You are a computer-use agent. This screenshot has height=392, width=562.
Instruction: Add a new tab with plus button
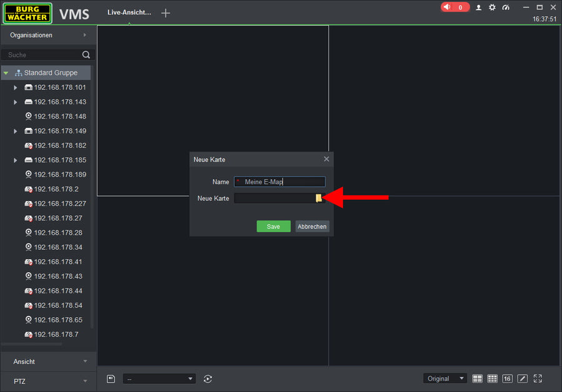pyautogui.click(x=165, y=13)
